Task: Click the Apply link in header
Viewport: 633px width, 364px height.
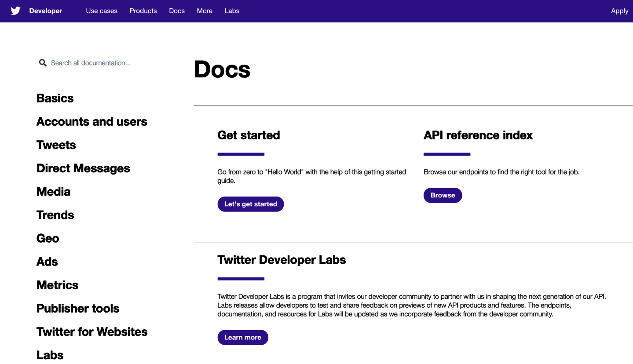Action: tap(619, 11)
